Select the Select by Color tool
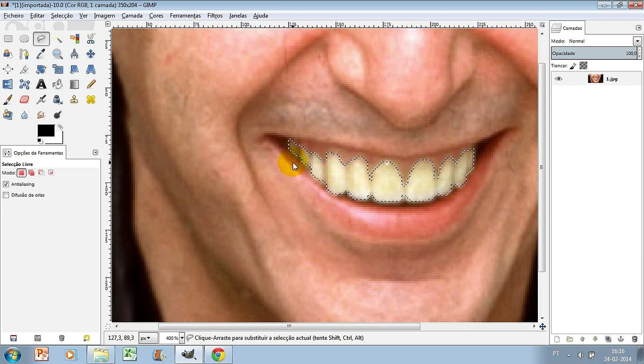Viewport: 644px width, 364px height. (74, 38)
